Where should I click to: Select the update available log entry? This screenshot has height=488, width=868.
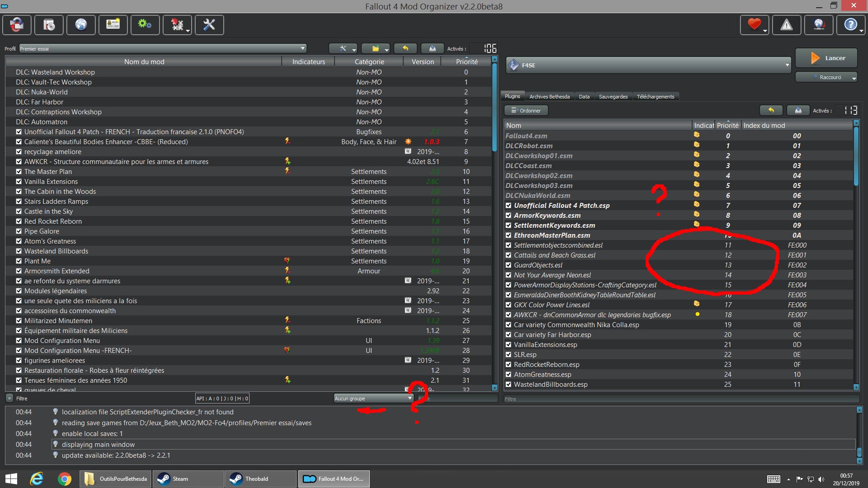[116, 455]
